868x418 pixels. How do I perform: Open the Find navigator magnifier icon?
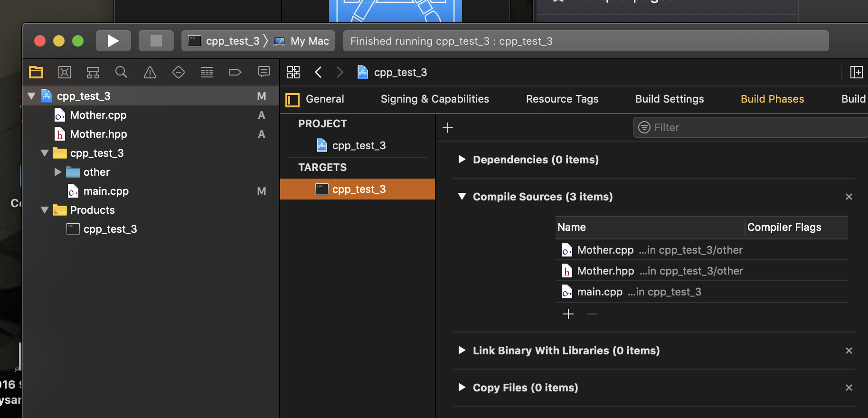121,72
